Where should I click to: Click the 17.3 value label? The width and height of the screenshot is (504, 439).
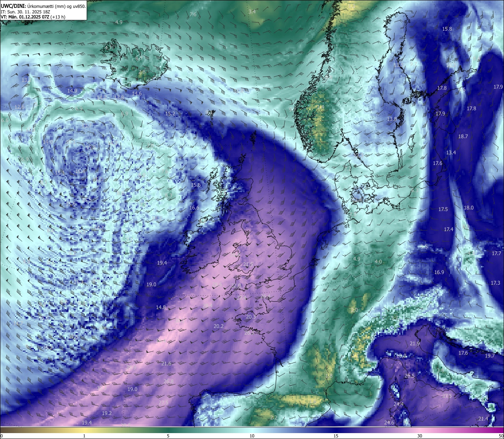coord(495,283)
